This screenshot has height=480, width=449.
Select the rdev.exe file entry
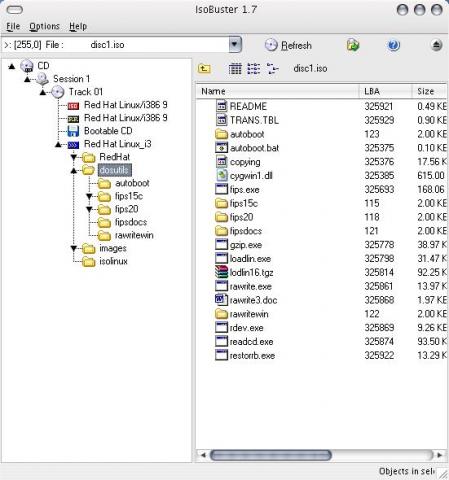tap(246, 328)
